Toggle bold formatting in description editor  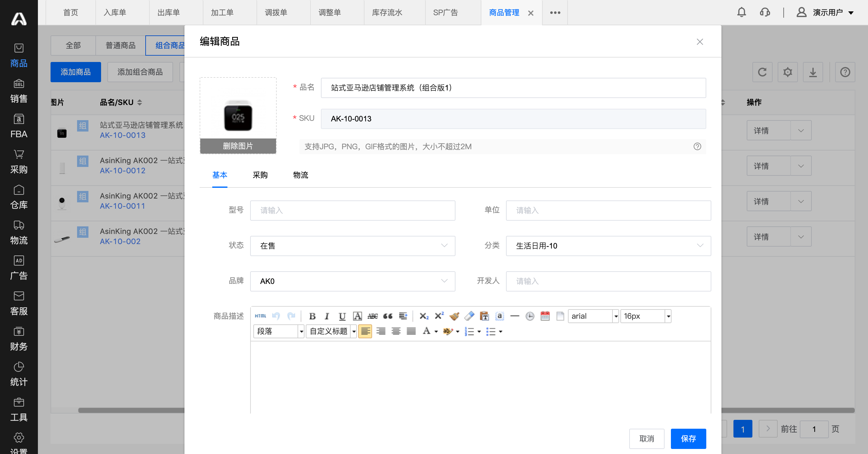pos(312,316)
